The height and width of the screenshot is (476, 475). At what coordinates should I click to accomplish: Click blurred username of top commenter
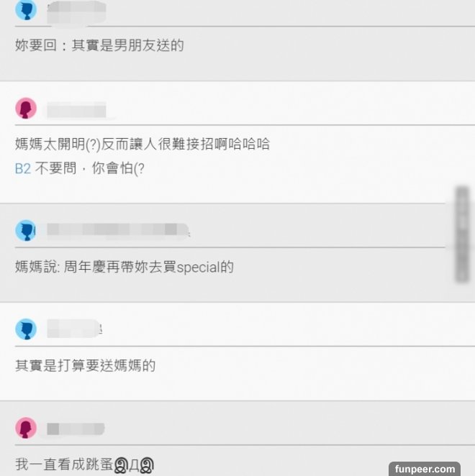[x=76, y=12]
